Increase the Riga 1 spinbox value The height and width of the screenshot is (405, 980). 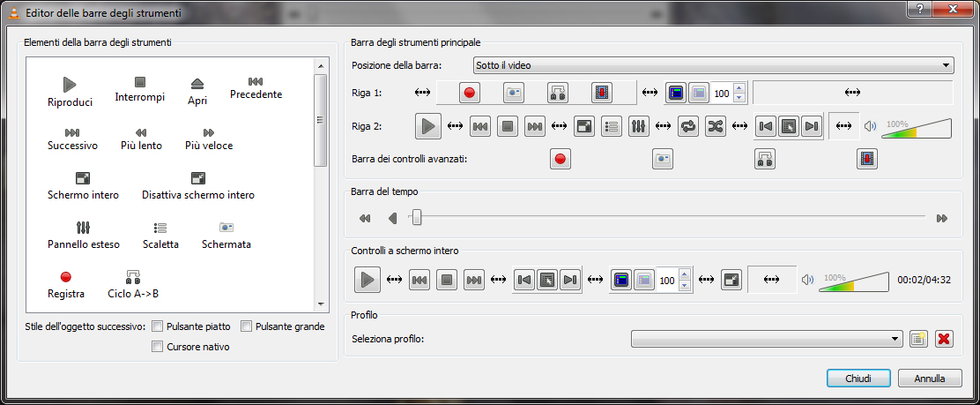pyautogui.click(x=739, y=88)
